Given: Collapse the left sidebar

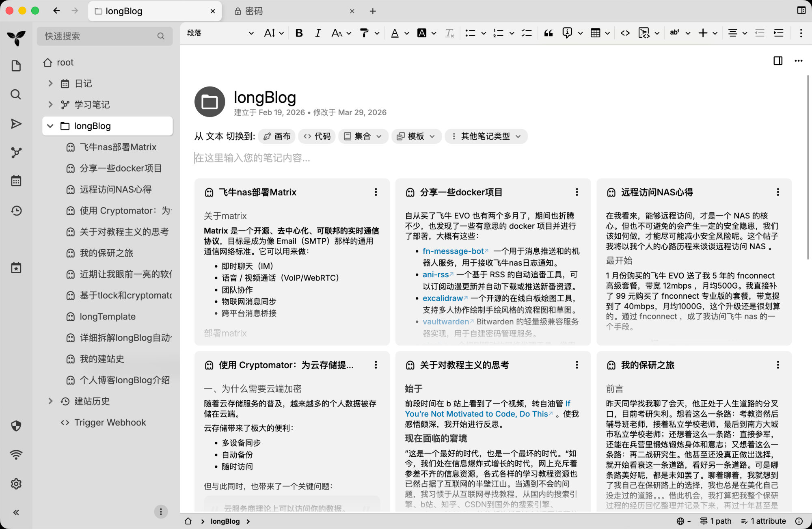Looking at the screenshot, I should point(16,512).
